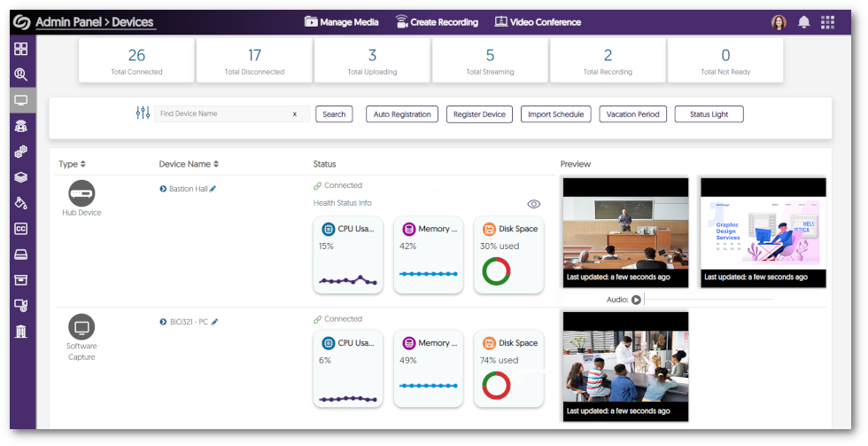Click the Total Connected 26 card
Viewport: 868px width, 446px height.
coord(136,60)
